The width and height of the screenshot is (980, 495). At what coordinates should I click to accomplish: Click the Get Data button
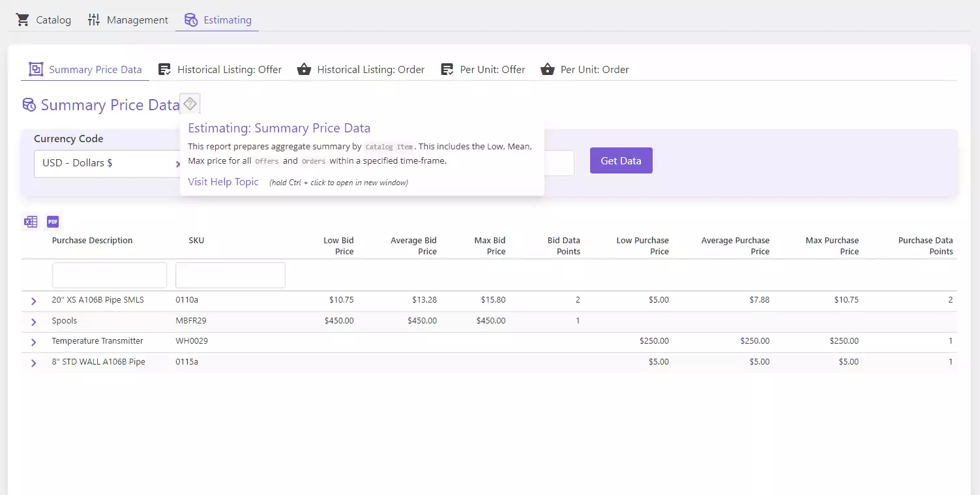tap(621, 160)
